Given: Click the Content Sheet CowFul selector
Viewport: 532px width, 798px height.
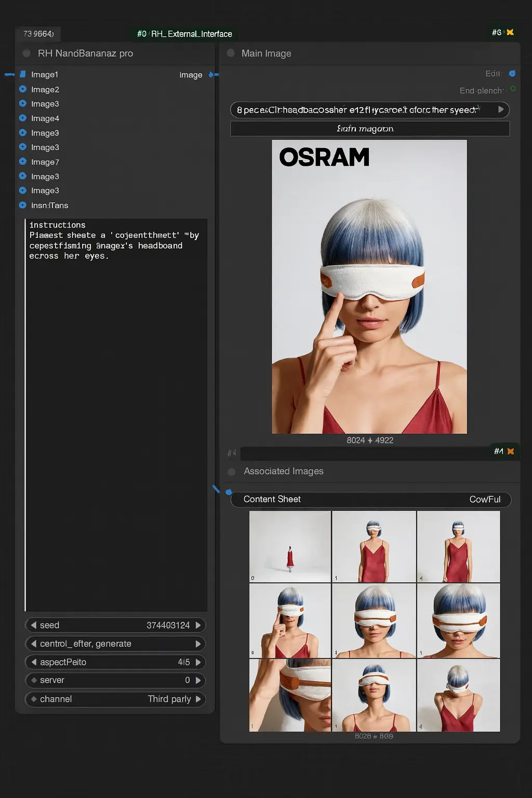Looking at the screenshot, I should 371,499.
